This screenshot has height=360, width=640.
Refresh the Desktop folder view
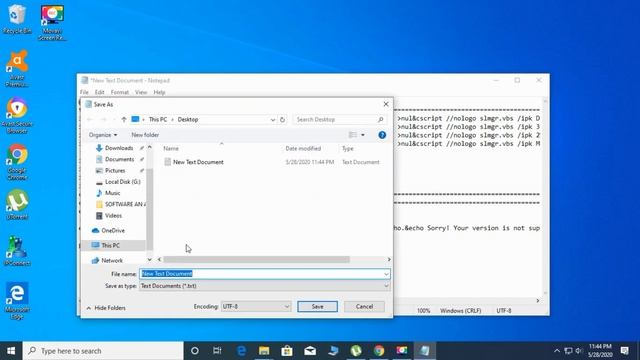(282, 120)
